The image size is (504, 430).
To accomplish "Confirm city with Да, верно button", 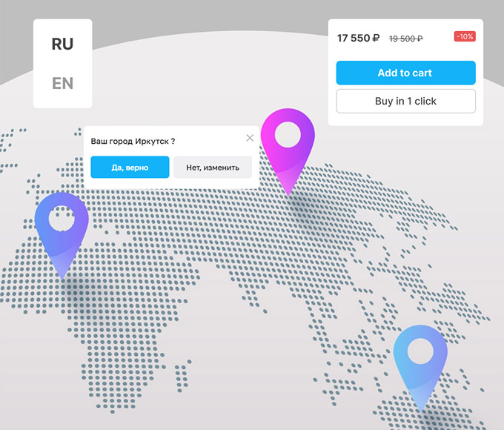I will point(130,168).
